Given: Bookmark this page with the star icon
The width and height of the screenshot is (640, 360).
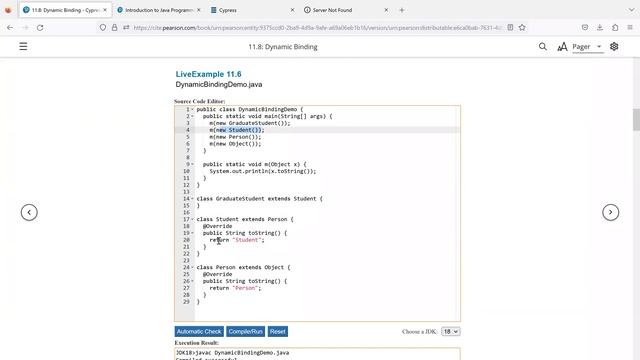Looking at the screenshot, I should pos(522,27).
